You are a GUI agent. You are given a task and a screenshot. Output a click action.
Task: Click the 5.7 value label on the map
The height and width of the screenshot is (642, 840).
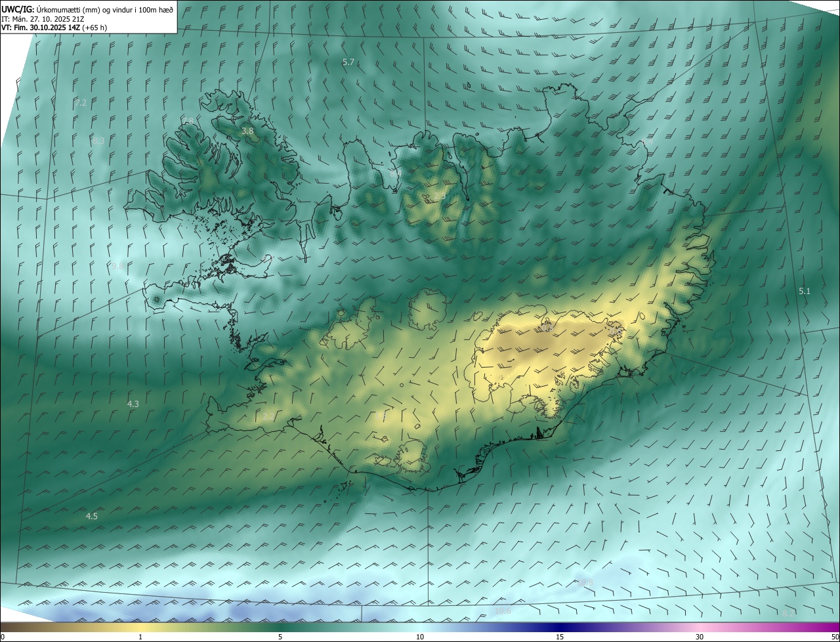[x=348, y=62]
